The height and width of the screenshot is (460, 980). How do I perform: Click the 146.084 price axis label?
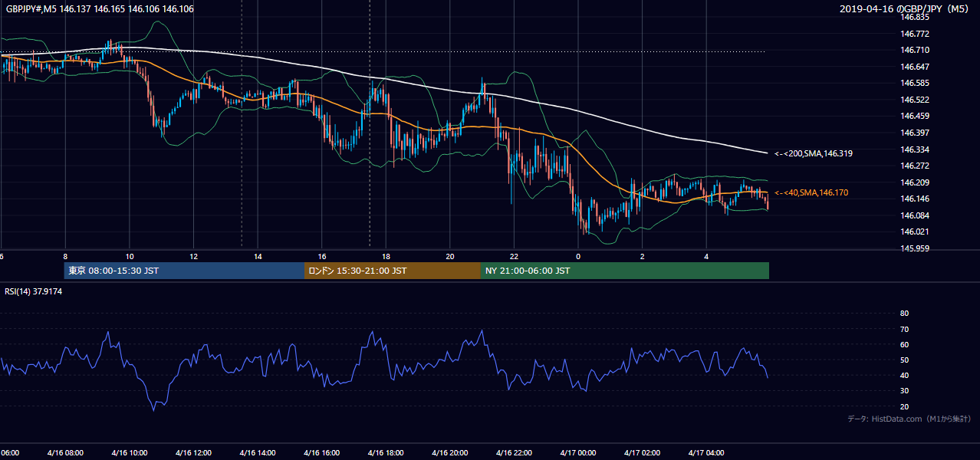916,215
